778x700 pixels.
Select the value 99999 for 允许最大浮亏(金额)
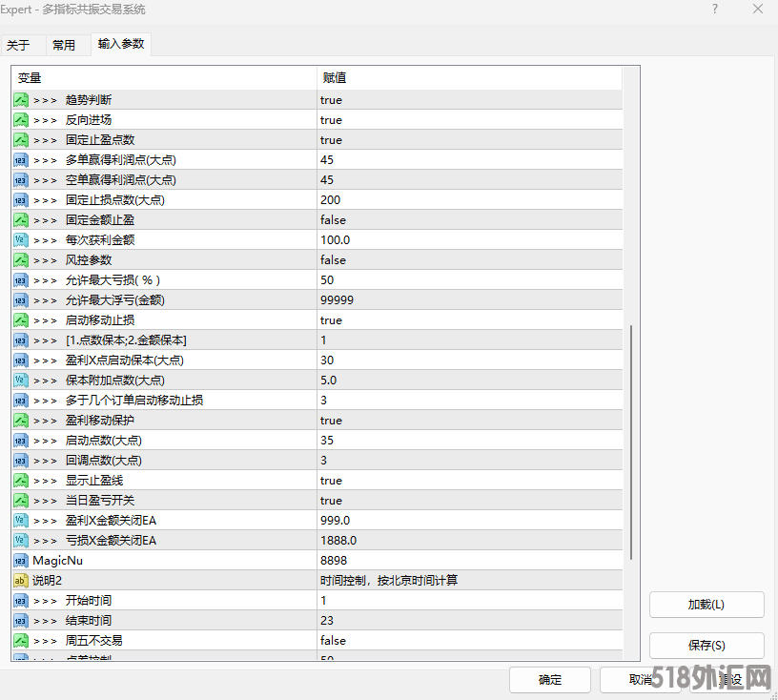pos(469,300)
